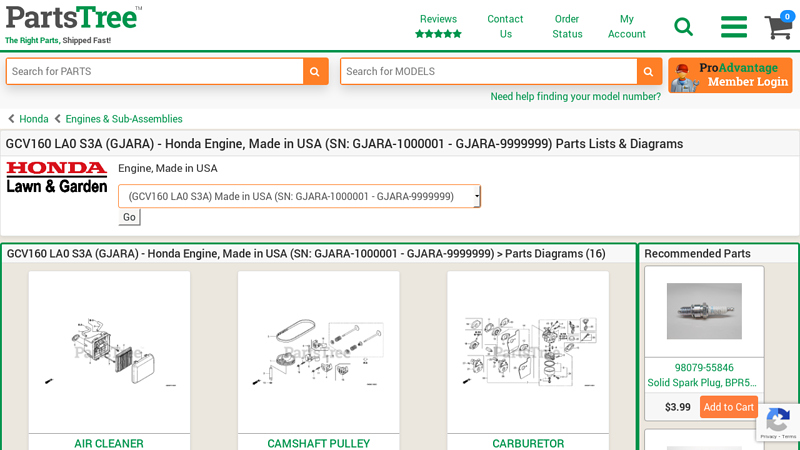Click the MODELS search submit button
800x450 pixels.
tap(648, 71)
